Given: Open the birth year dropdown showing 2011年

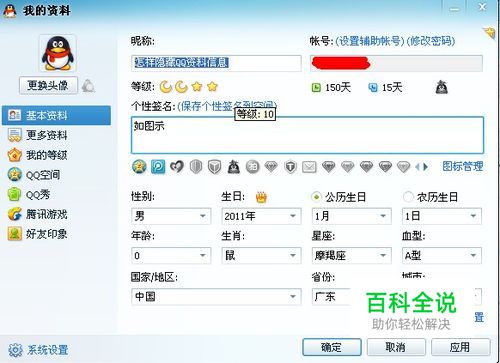Looking at the screenshot, I should click(x=261, y=216).
